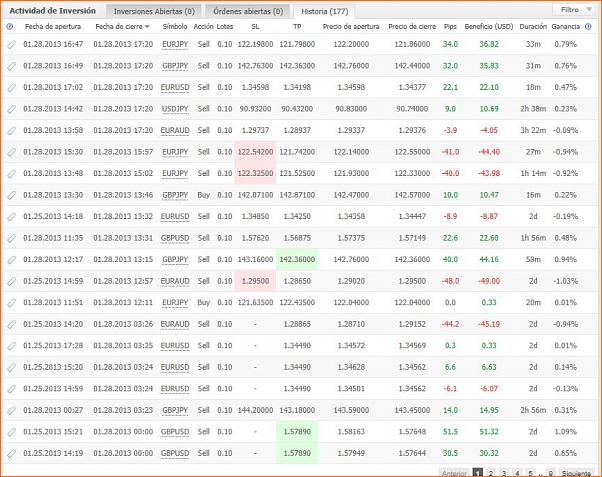
Task: Sort by Lotes column header
Action: (x=225, y=26)
